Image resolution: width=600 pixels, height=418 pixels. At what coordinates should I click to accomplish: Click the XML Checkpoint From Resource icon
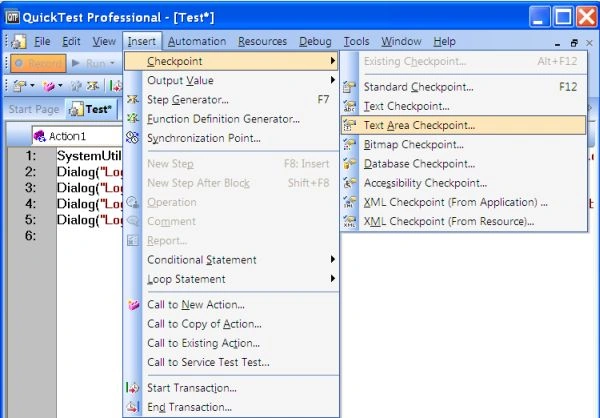349,221
